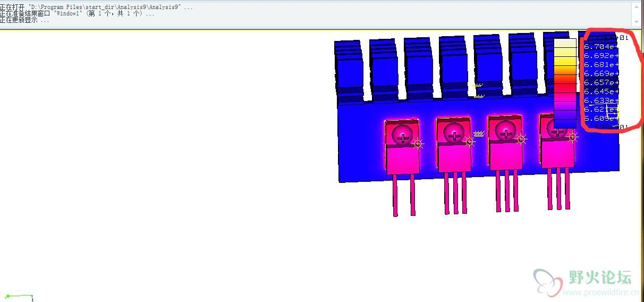Screen dimensions: 644x302
Task: Click the legend value 6.681e+
Action: point(601,64)
